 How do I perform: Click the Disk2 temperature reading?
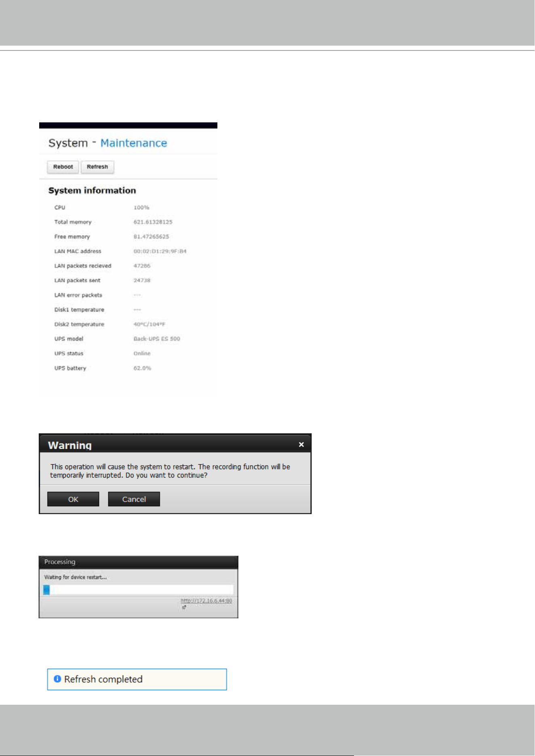coord(150,324)
